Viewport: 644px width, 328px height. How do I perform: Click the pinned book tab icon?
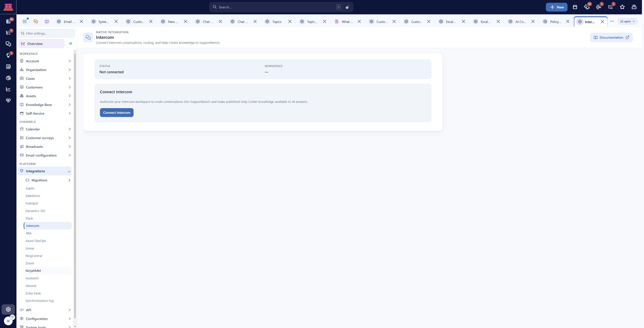click(x=47, y=22)
